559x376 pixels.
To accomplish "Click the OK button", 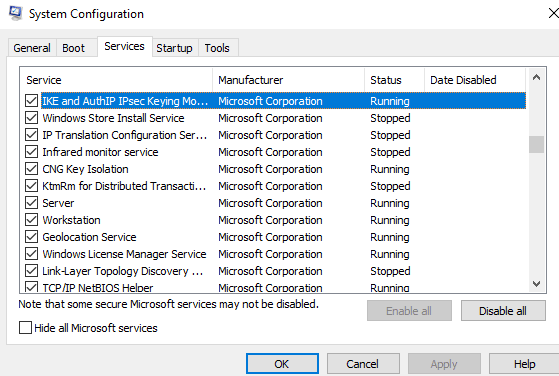I will pyautogui.click(x=282, y=364).
